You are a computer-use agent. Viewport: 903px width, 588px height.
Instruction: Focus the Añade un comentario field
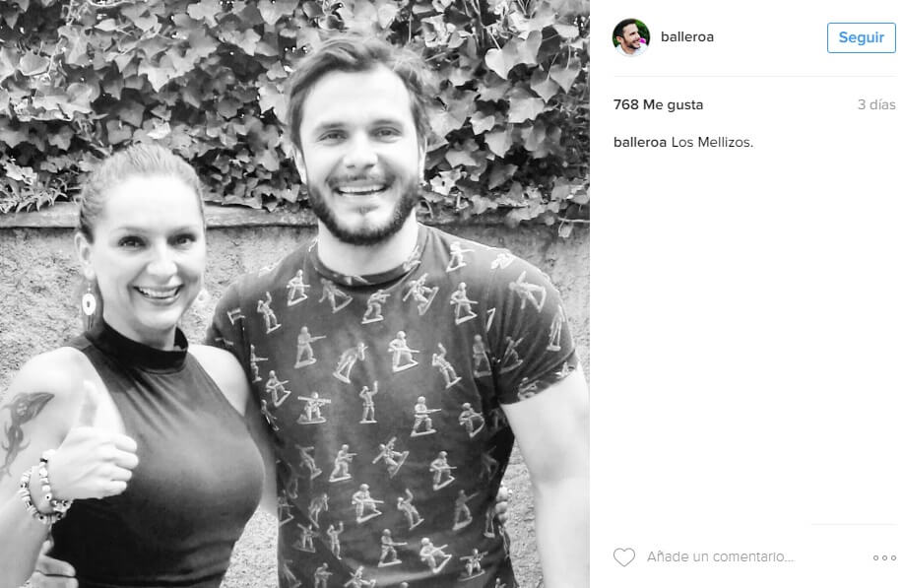(721, 556)
